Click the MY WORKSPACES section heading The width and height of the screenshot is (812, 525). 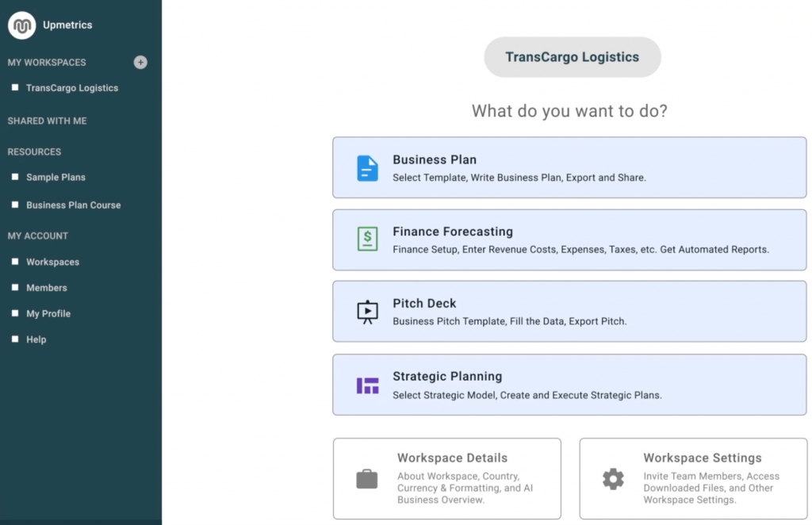pos(47,62)
